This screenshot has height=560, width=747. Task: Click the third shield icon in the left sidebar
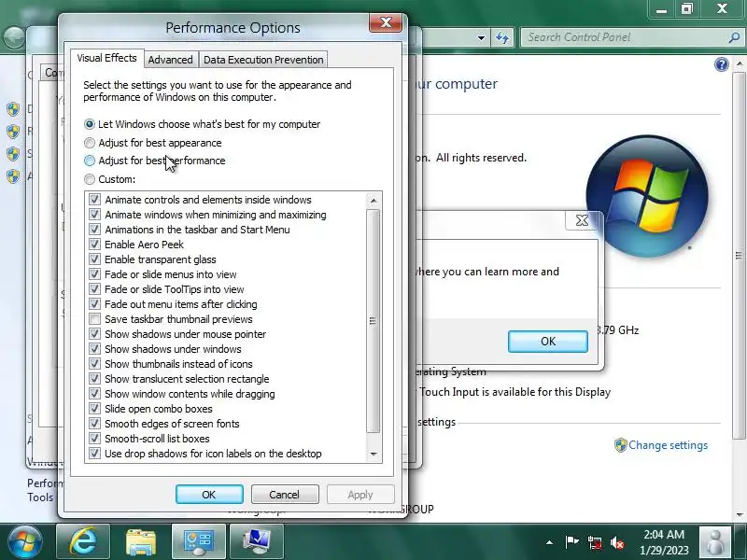point(13,154)
